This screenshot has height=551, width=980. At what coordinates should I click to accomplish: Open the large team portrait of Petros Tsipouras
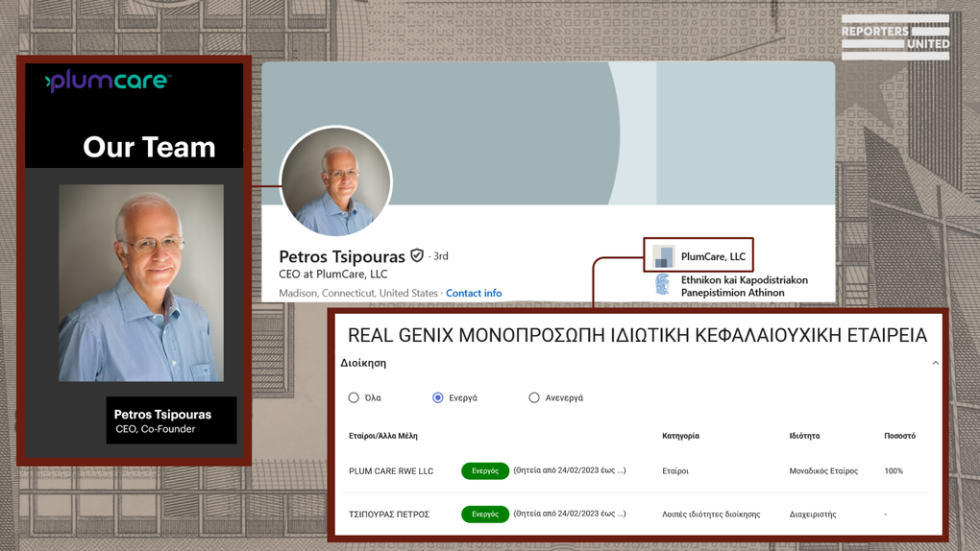pos(141,282)
